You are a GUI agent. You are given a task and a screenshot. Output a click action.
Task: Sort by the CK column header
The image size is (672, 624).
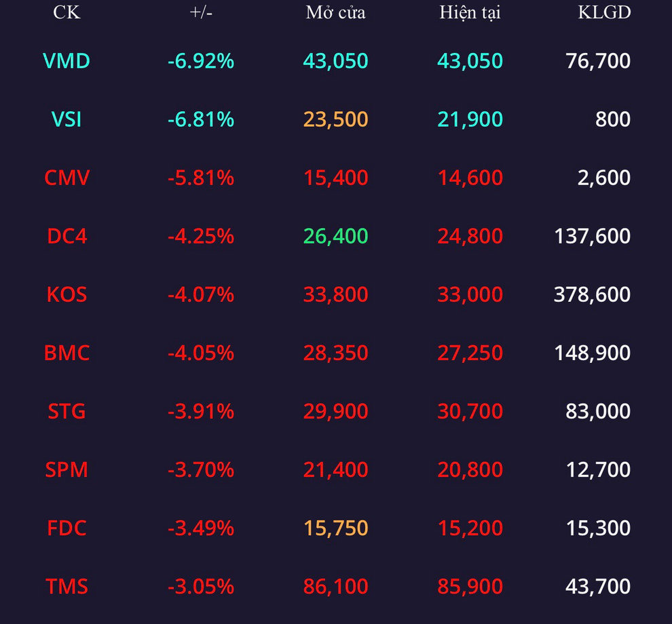click(x=67, y=12)
